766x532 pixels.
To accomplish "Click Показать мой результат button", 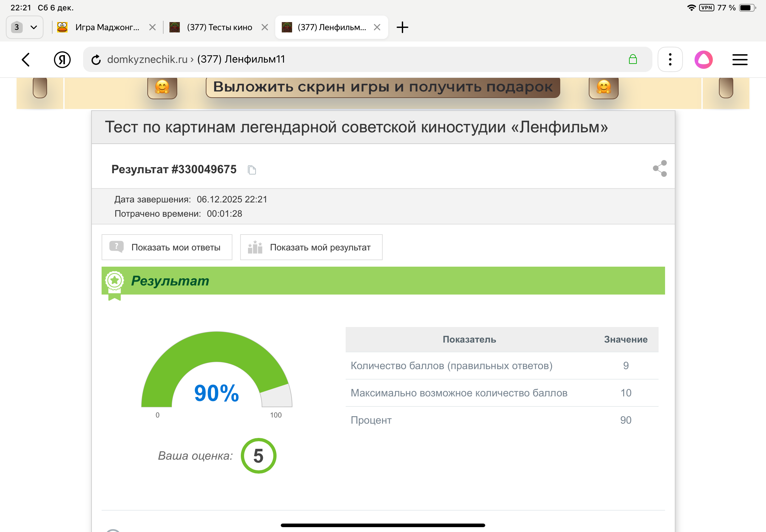I will tap(311, 247).
